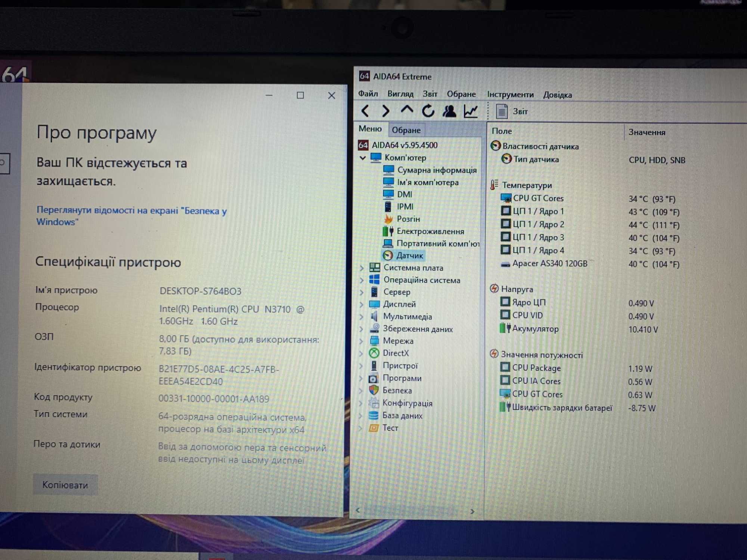Viewport: 747px width, 560px height.
Task: Select Розгін overclock tree item
Action: (x=402, y=219)
